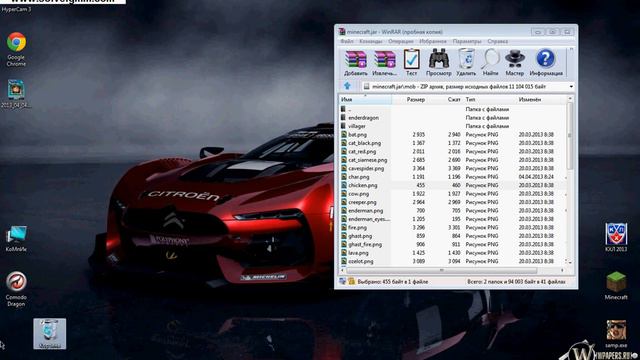
Task: Open the КХЛ 2013 desktop shortcut
Action: point(616,237)
